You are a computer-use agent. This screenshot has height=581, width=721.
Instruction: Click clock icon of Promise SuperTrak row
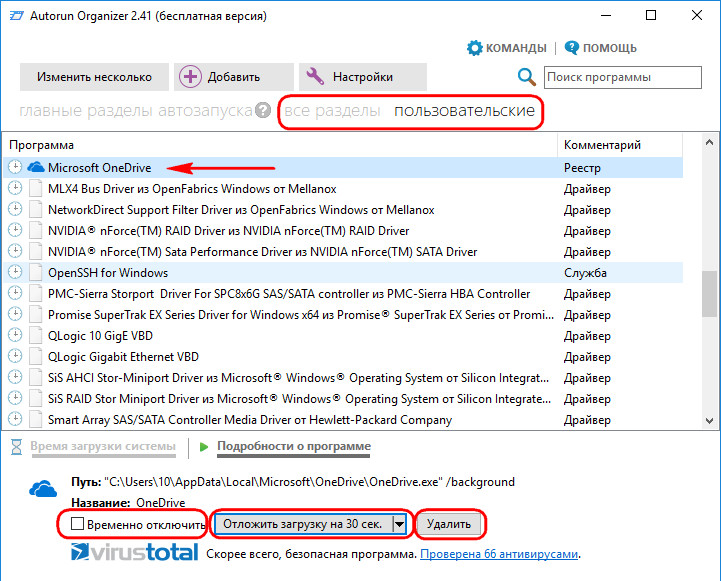(15, 314)
